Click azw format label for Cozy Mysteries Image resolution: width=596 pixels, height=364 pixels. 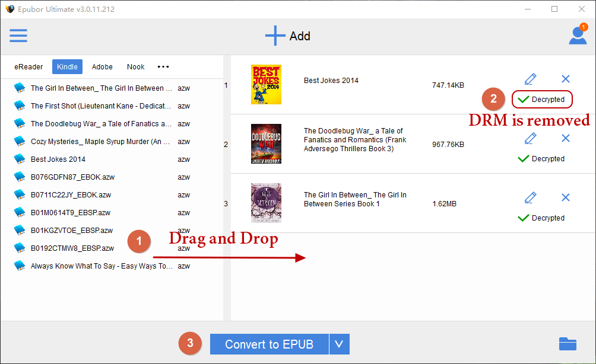183,142
